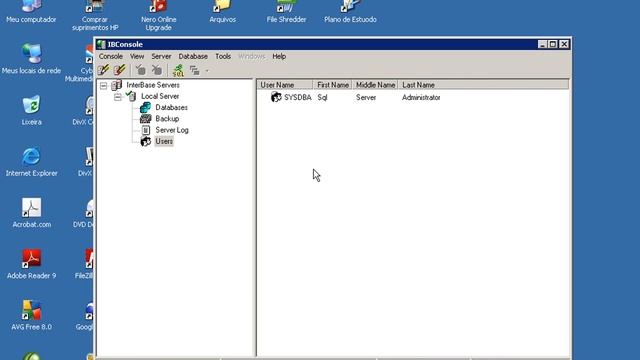Screen dimensions: 640x360
Task: Sort by First Name column header
Action: coord(333,85)
